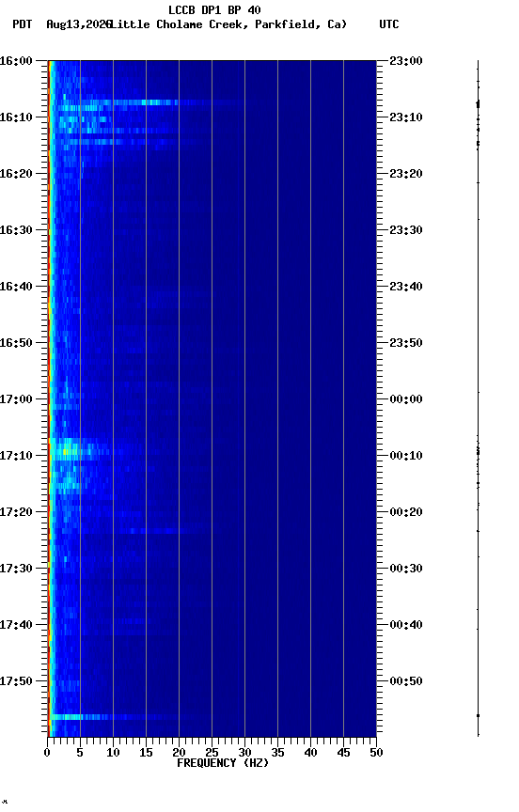
Task: Click the 16:10 PDT time label
Action: point(16,117)
